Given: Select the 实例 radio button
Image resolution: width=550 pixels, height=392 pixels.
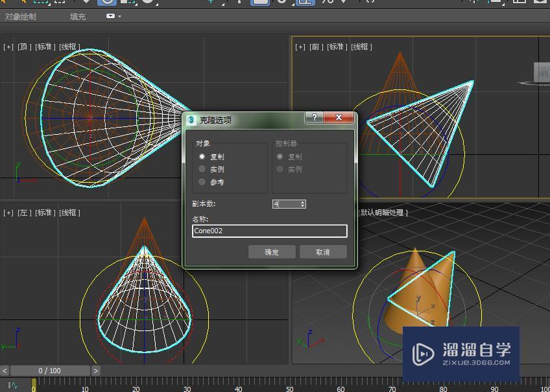Looking at the screenshot, I should pyautogui.click(x=202, y=168).
